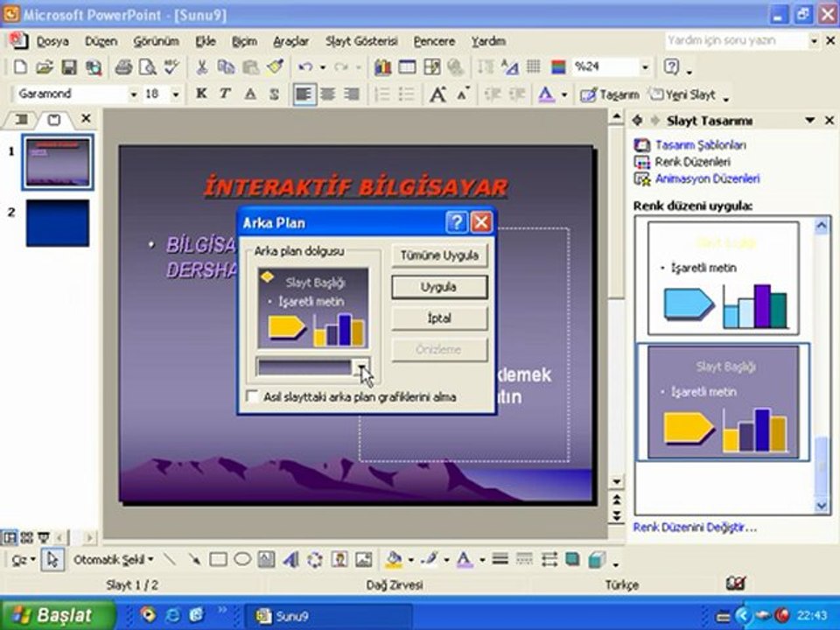Toggle text Shadow (S) formatting

(x=274, y=94)
